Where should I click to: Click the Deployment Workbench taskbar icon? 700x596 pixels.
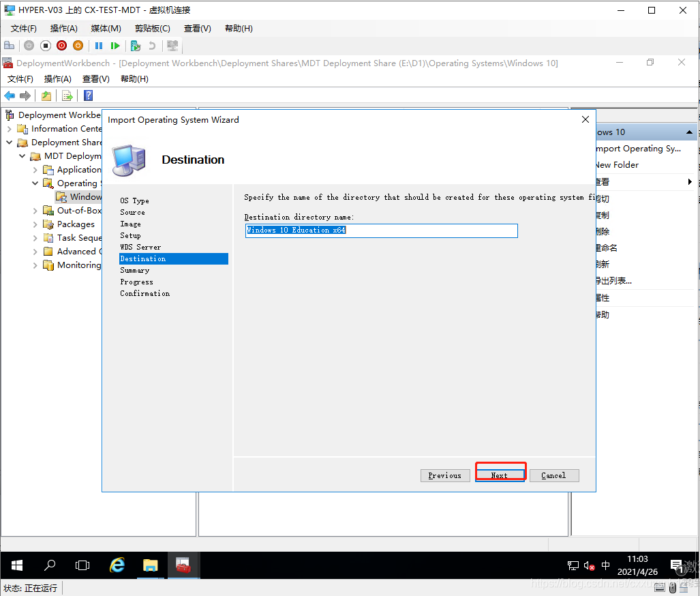183,565
